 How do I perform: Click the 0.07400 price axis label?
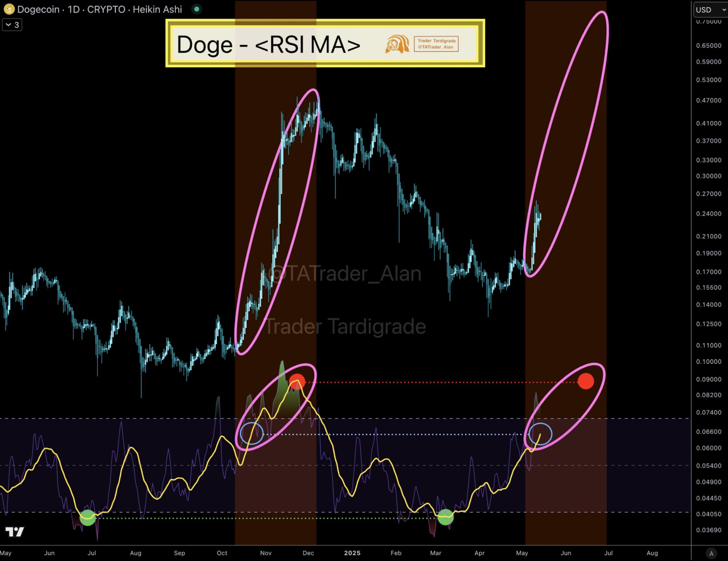709,412
